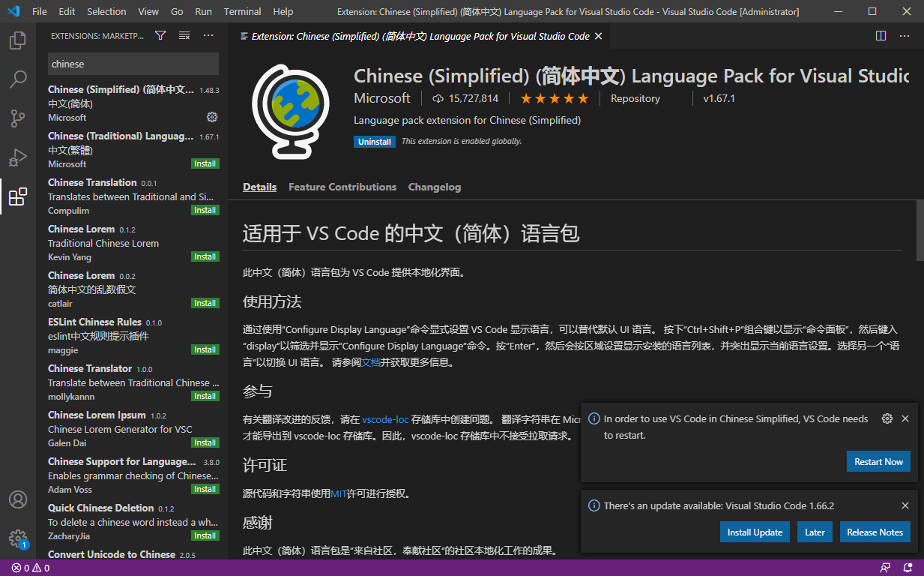Switch to the Changelog tab
The height and width of the screenshot is (576, 924).
[435, 187]
